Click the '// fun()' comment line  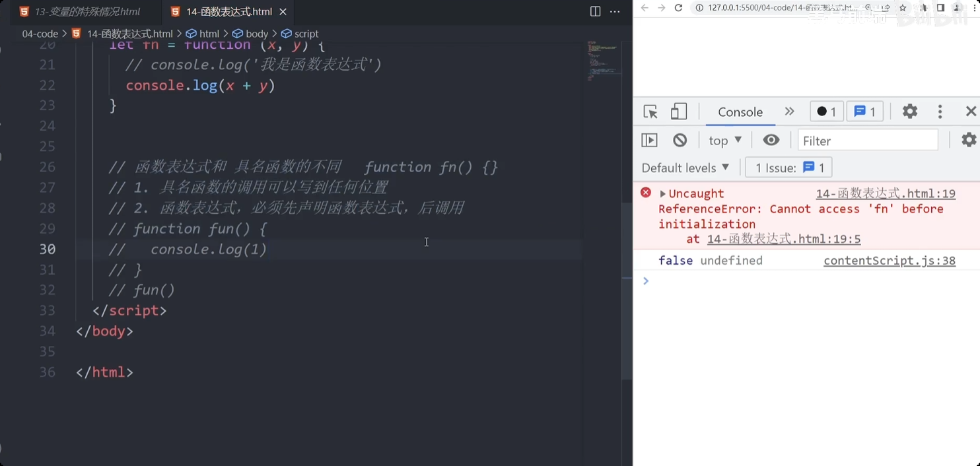point(142,290)
